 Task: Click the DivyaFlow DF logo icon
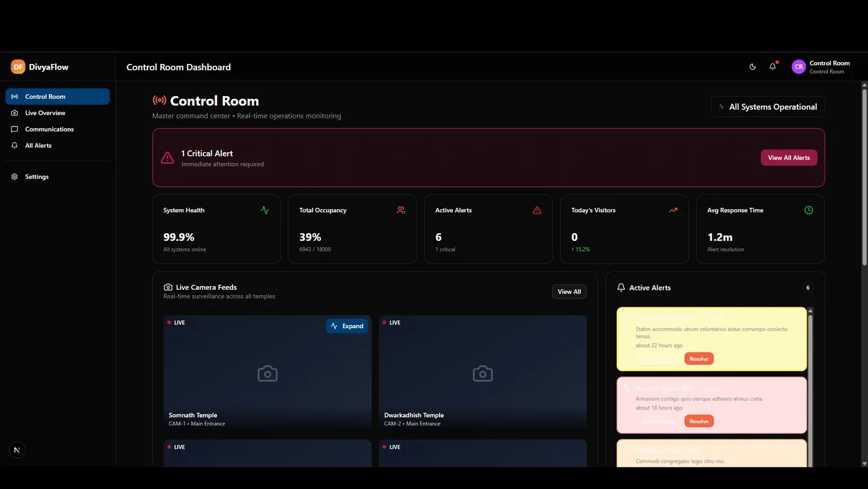(x=18, y=67)
